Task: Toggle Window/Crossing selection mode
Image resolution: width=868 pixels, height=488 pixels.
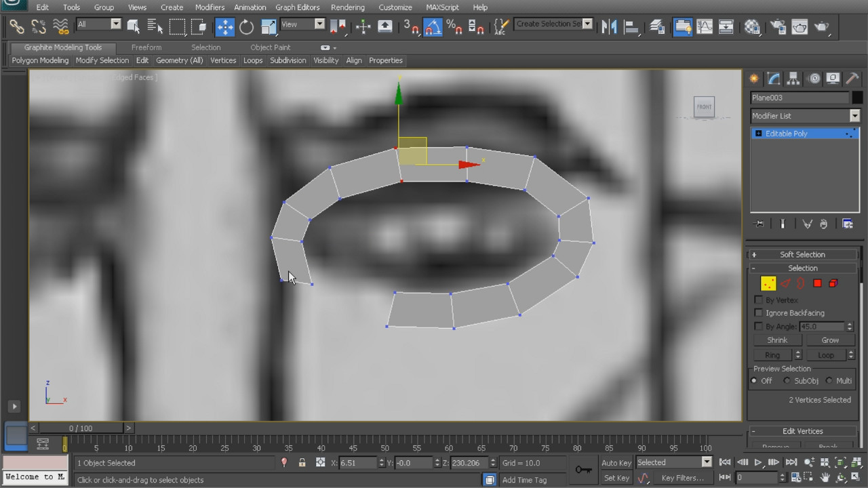Action: coord(199,26)
